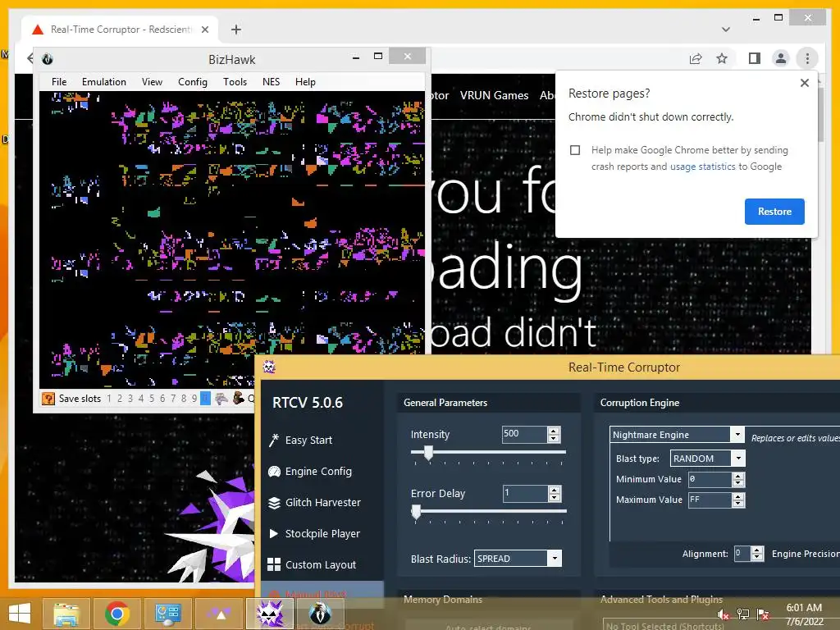
Task: Open Chrome profile avatar icon
Action: pyautogui.click(x=781, y=58)
